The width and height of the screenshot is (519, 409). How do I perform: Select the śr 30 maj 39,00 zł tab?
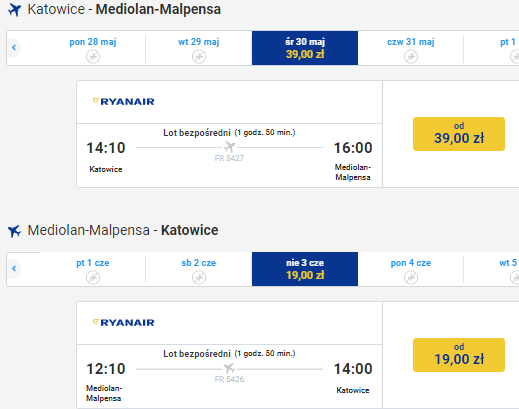[305, 48]
